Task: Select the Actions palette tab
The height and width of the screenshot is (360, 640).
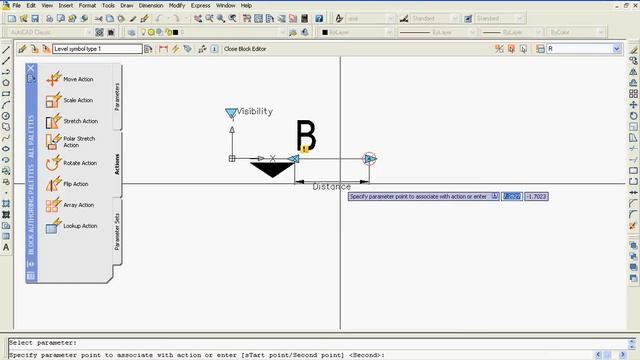Action: (117, 164)
